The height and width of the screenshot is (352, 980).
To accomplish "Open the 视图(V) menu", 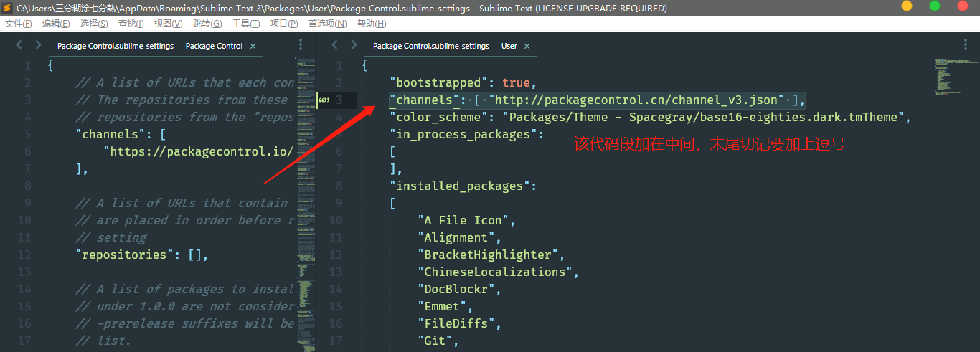I will [168, 24].
